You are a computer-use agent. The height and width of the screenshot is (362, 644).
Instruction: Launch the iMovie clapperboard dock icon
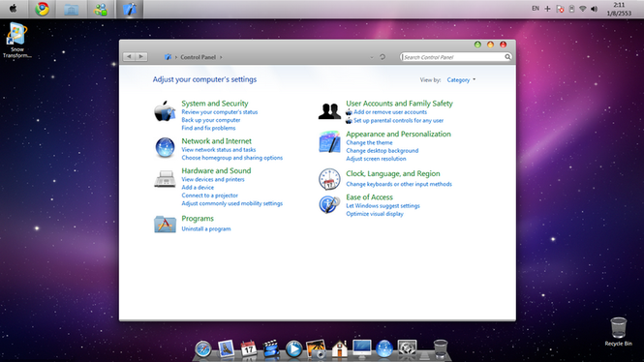pyautogui.click(x=271, y=348)
